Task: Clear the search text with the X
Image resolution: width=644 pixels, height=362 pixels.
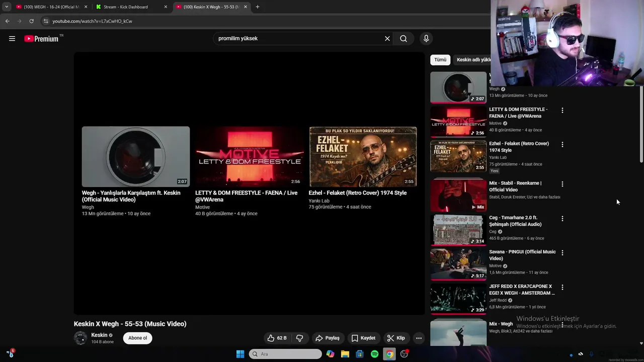Action: 387,39
